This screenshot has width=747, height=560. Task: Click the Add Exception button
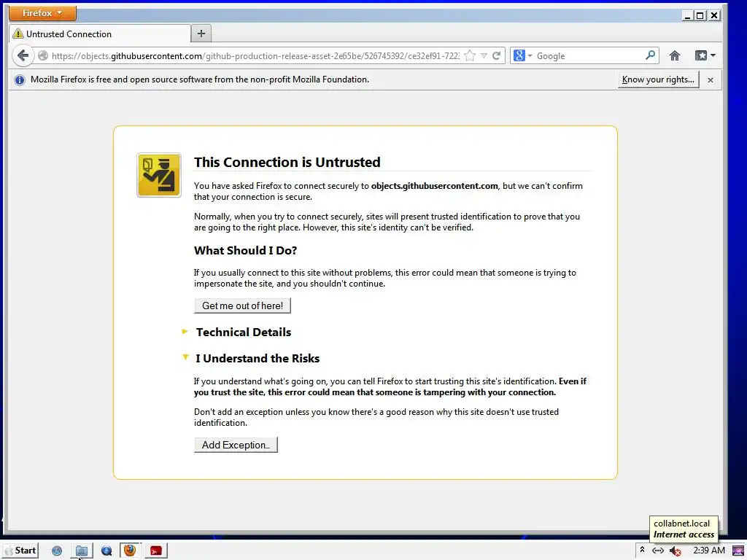point(236,445)
